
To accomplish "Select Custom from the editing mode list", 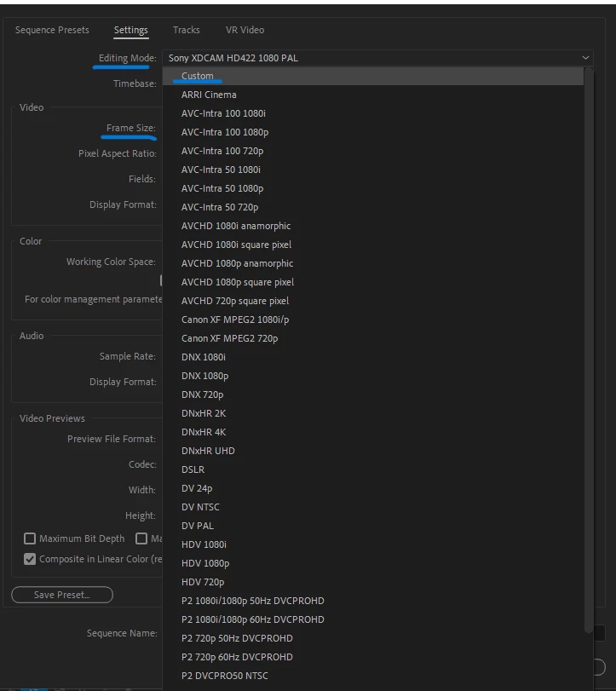I will pos(373,76).
